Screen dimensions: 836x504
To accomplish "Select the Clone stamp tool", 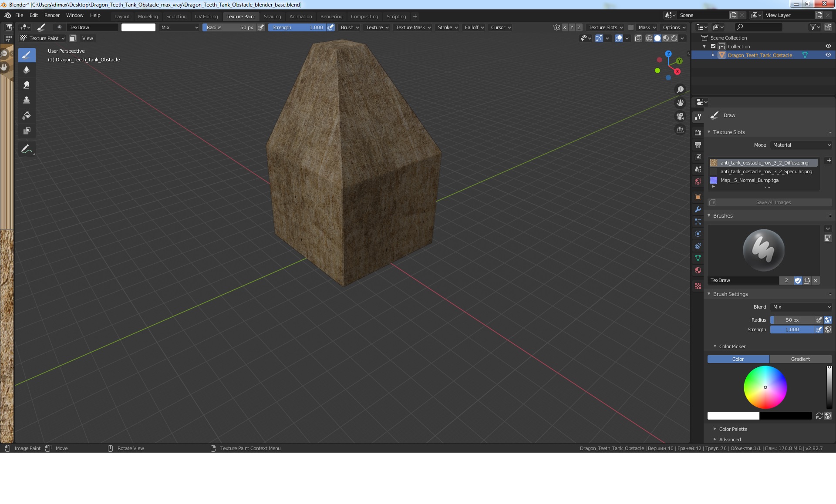I will coord(27,100).
